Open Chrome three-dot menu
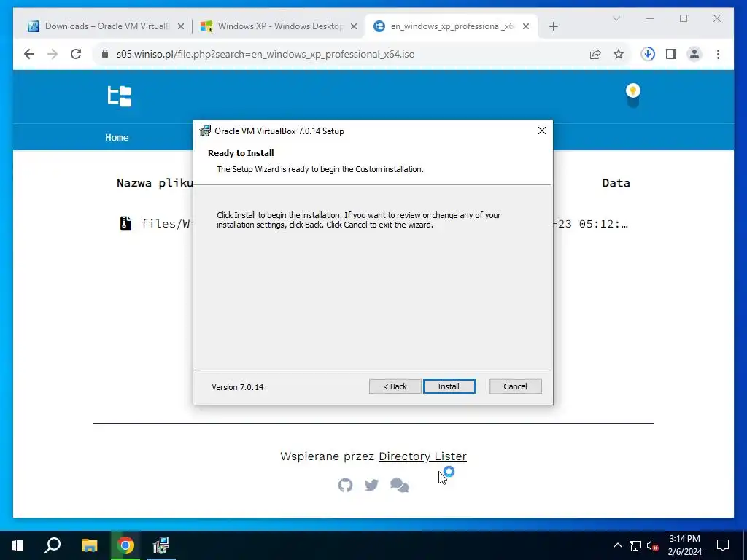 (x=718, y=54)
